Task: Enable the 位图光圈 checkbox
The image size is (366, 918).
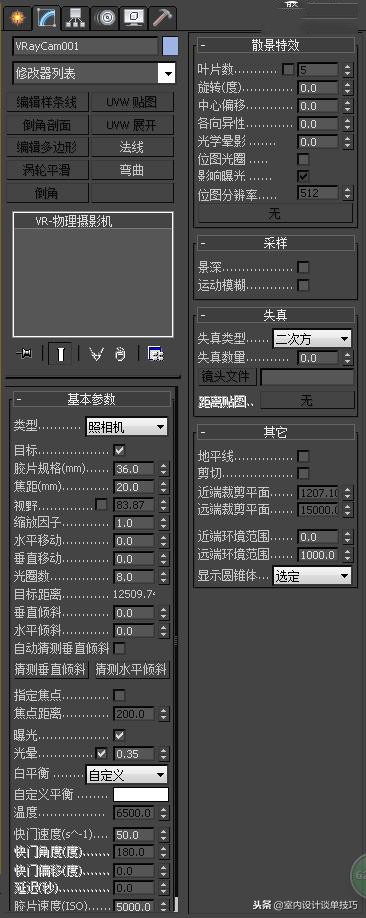Action: [303, 159]
